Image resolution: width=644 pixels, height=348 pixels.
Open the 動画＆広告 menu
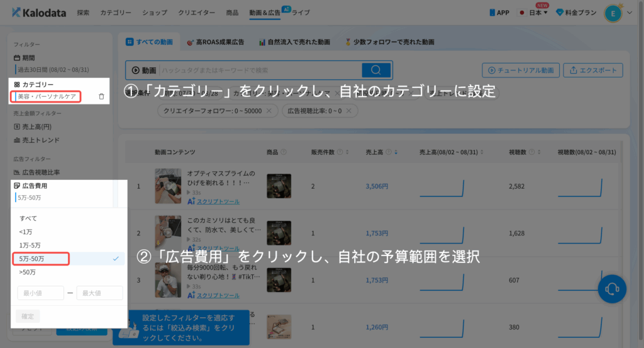(x=265, y=13)
